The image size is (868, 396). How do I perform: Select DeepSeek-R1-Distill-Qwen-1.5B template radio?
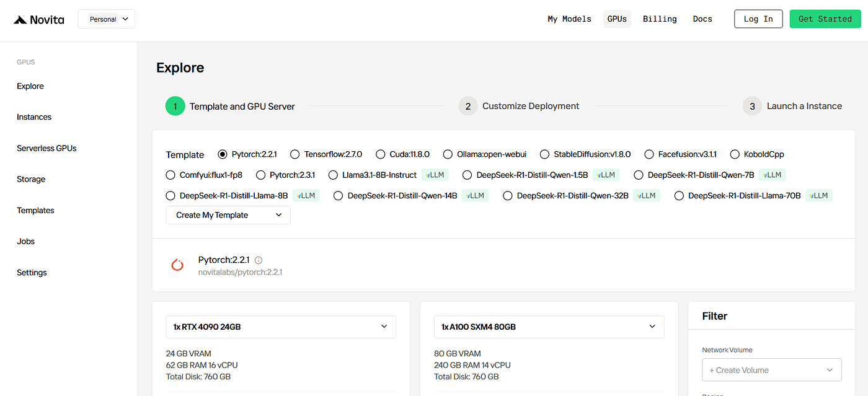tap(467, 175)
